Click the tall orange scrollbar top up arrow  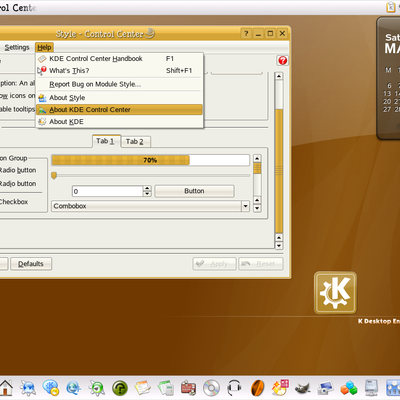[x=279, y=76]
